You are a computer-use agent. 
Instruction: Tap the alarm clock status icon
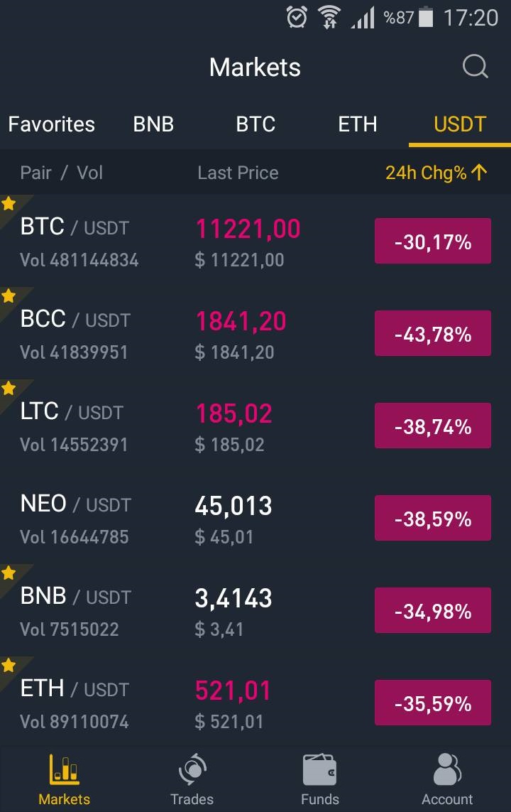tap(297, 17)
